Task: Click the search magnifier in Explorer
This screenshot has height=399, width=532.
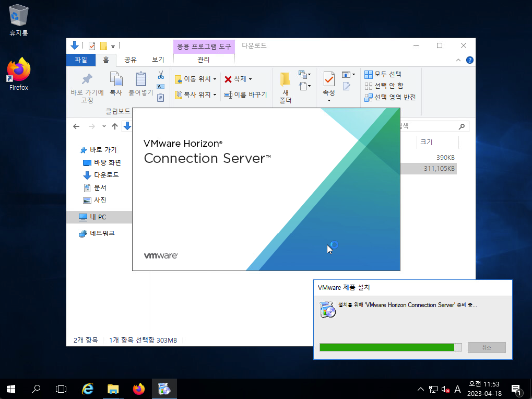Action: tap(462, 126)
